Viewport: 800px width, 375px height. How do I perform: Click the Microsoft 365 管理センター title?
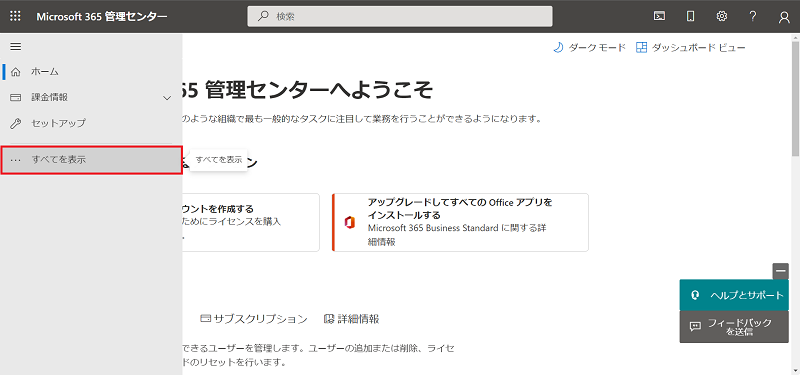click(102, 16)
